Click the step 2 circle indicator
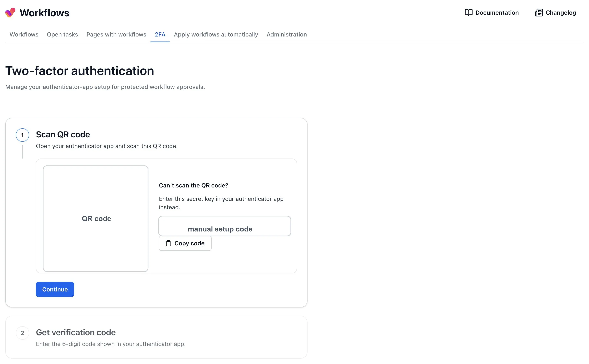This screenshot has height=364, width=589. 22,333
